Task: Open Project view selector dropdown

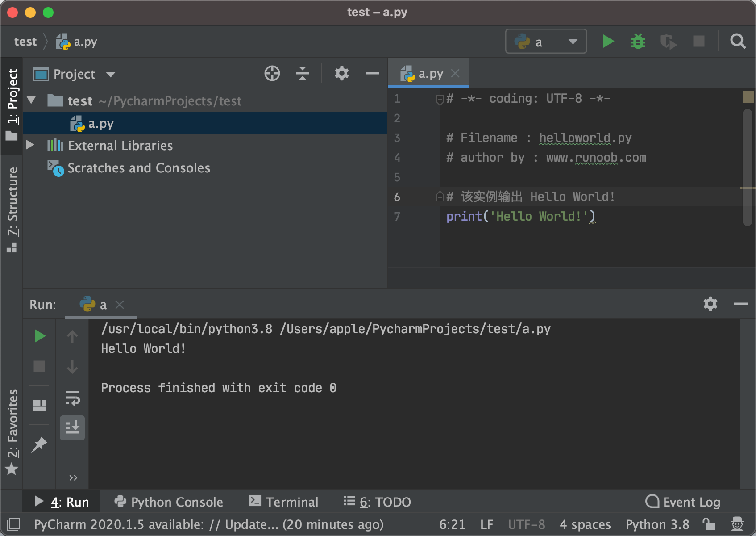Action: click(75, 74)
